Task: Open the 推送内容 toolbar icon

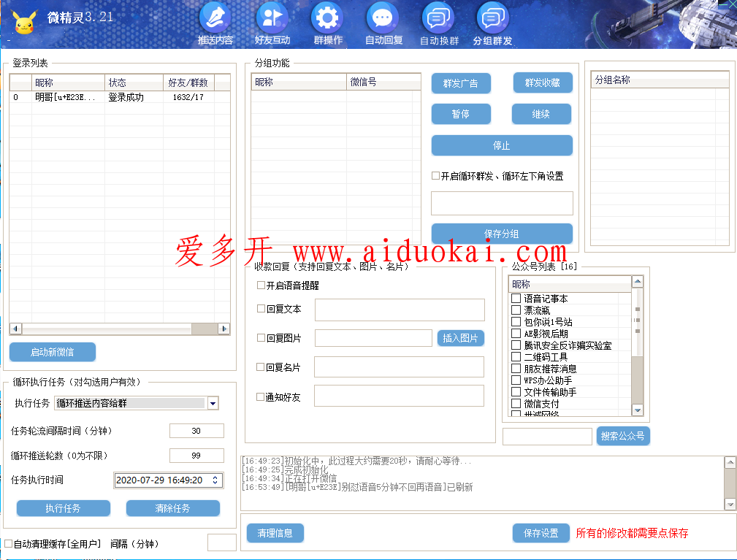Action: pyautogui.click(x=215, y=24)
